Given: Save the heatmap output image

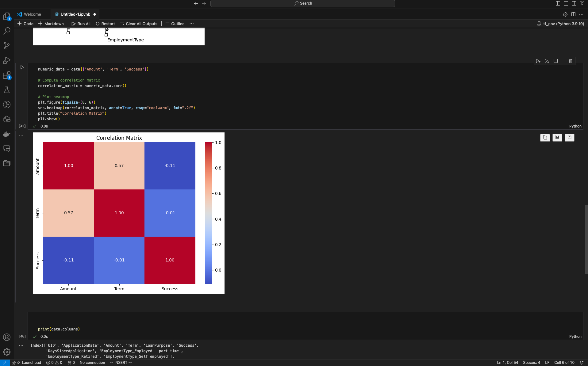Looking at the screenshot, I should click(570, 138).
